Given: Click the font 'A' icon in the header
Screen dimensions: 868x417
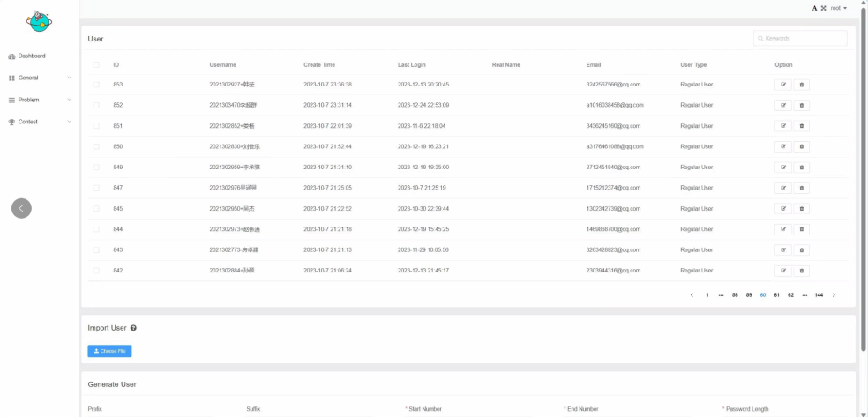Looking at the screenshot, I should 814,8.
